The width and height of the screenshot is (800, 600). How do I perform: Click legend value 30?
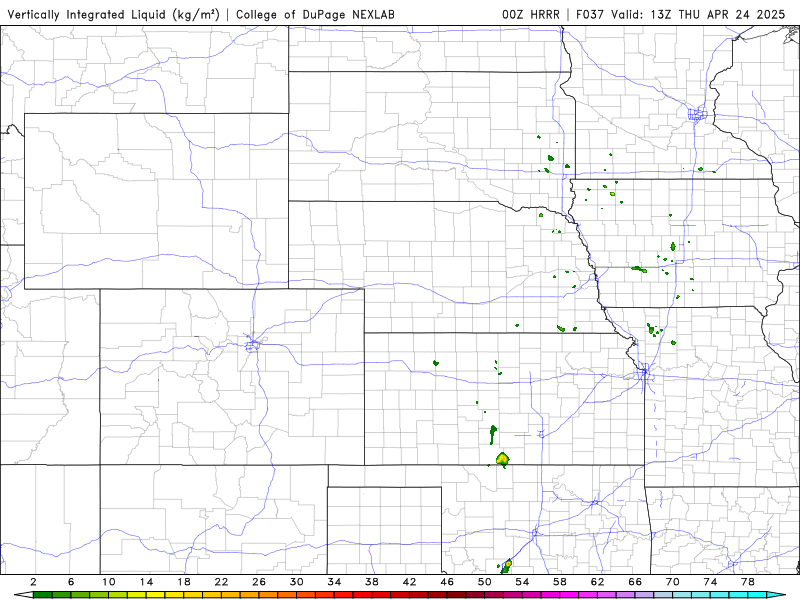[x=296, y=582]
